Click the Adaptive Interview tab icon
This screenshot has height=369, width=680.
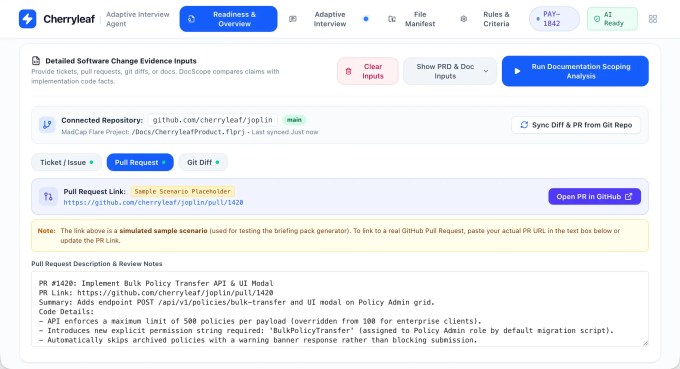[293, 19]
